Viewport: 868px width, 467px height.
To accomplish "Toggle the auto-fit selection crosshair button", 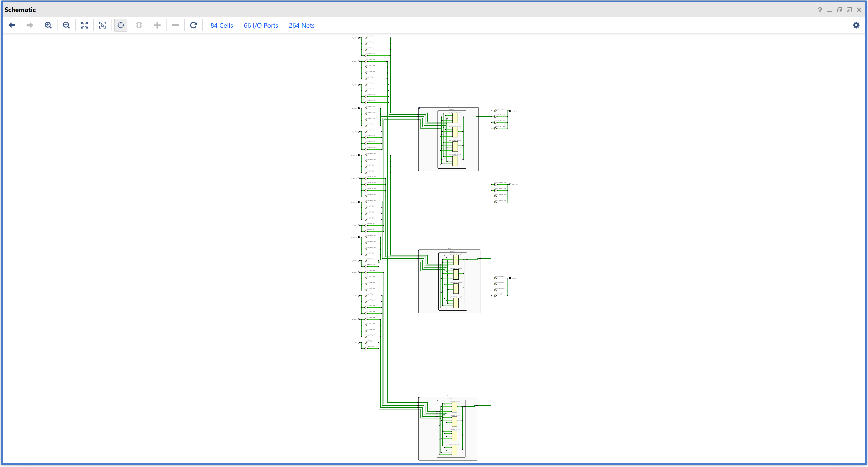I will point(121,25).
